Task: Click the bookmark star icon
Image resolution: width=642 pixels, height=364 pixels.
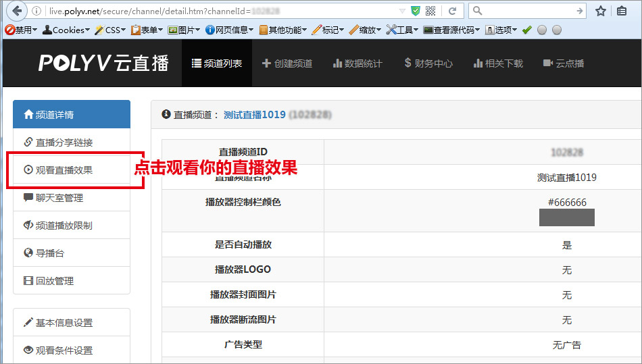Action: click(600, 11)
